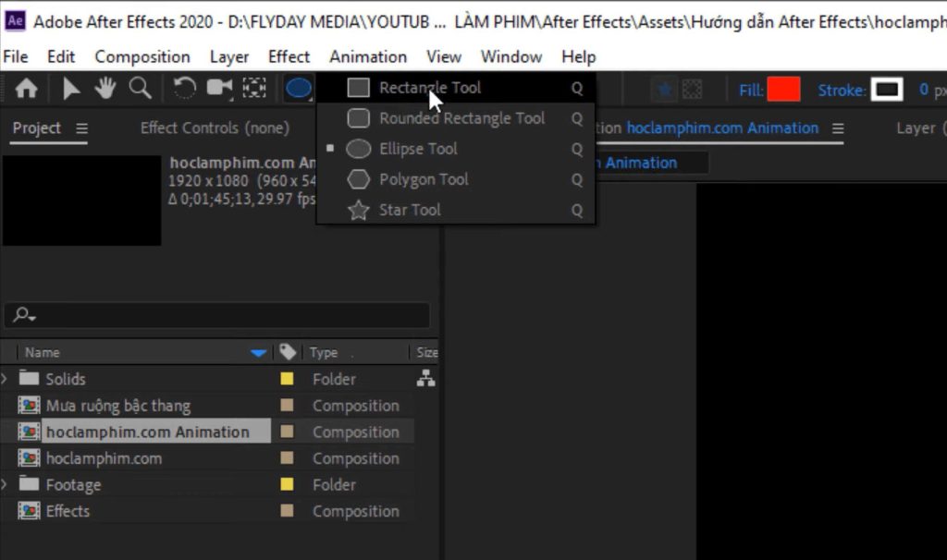947x560 pixels.
Task: Select the Rotation tool
Action: 182,89
